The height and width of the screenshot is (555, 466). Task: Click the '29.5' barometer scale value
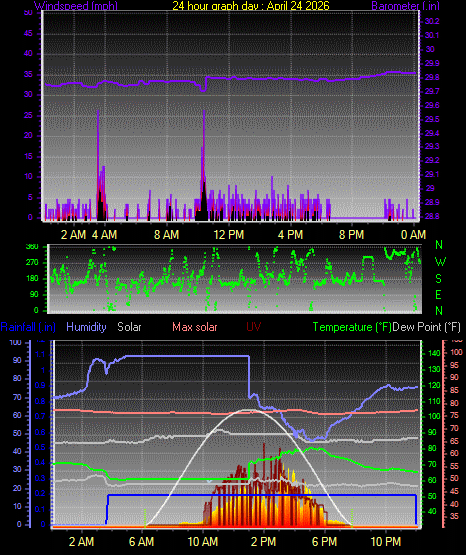click(432, 119)
